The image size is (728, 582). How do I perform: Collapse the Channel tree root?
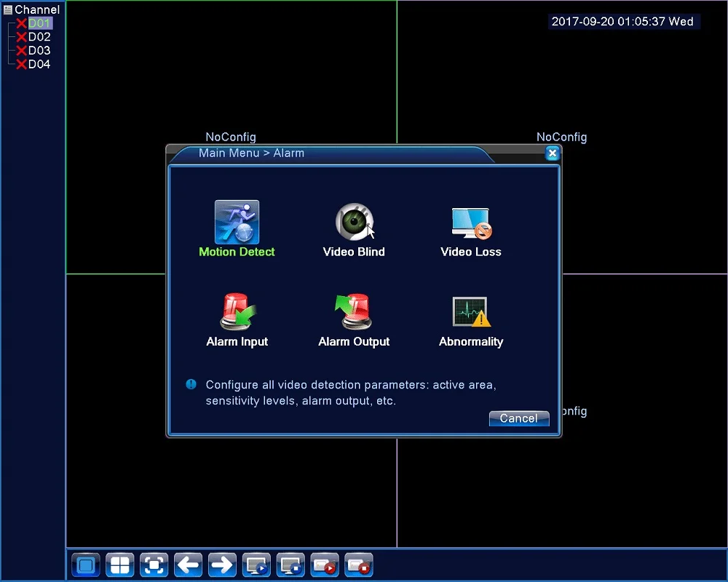coord(7,9)
